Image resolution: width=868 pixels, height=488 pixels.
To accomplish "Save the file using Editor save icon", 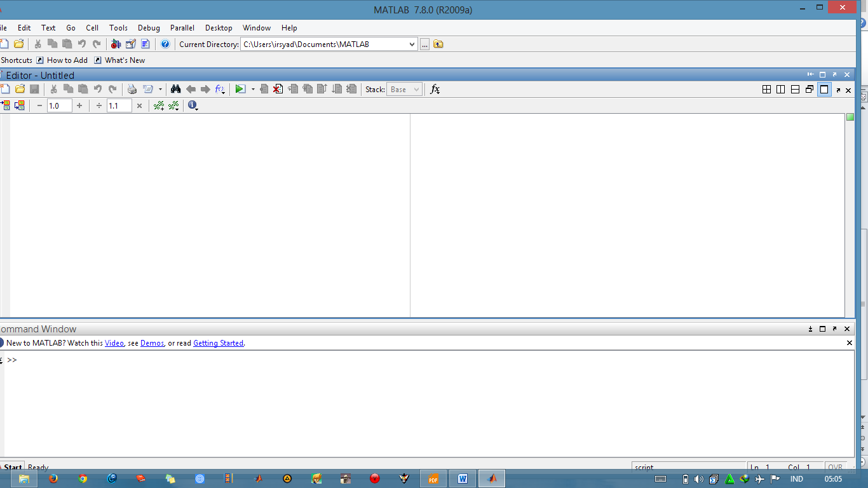I will (x=35, y=89).
